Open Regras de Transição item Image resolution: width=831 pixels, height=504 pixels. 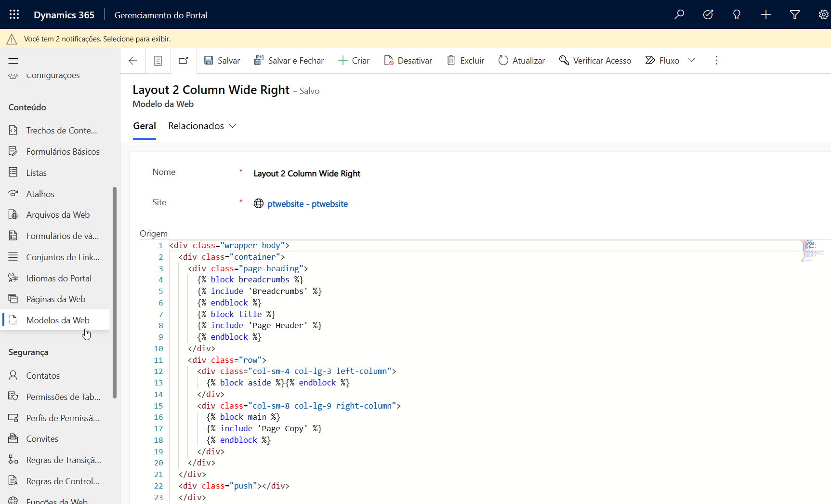(x=55, y=460)
